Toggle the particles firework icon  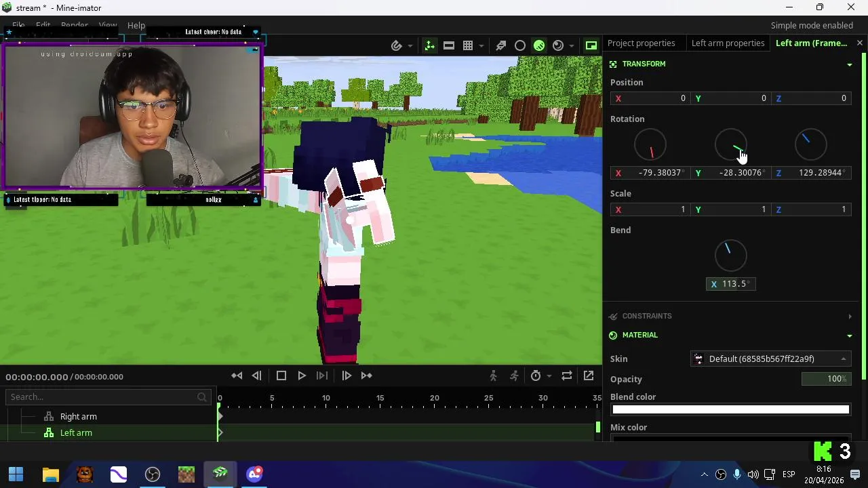point(501,45)
